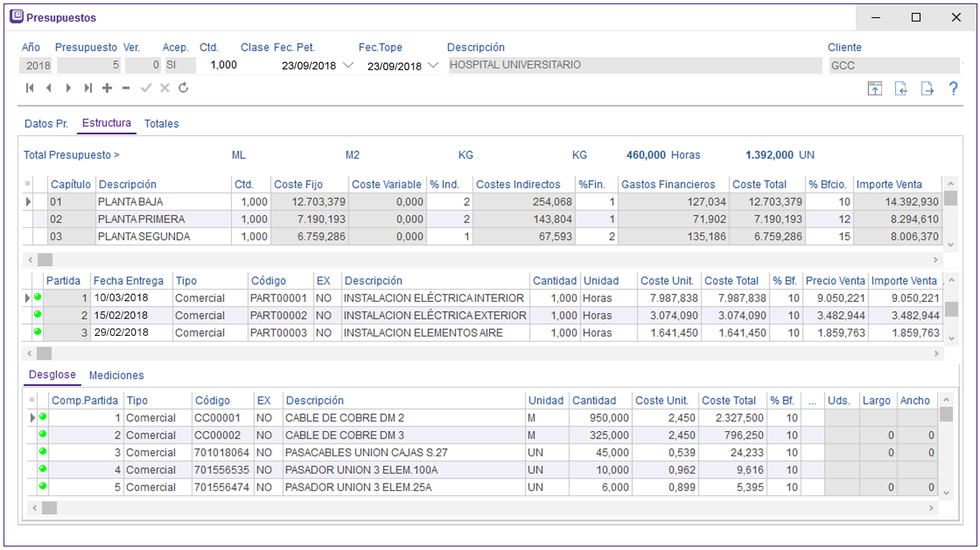Open the Fec. Pet. date dropdown
This screenshot has height=550, width=980.
pos(349,66)
